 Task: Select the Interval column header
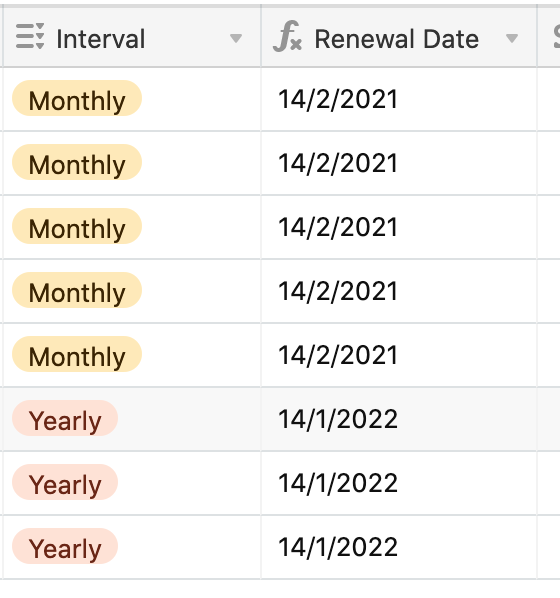click(x=132, y=37)
